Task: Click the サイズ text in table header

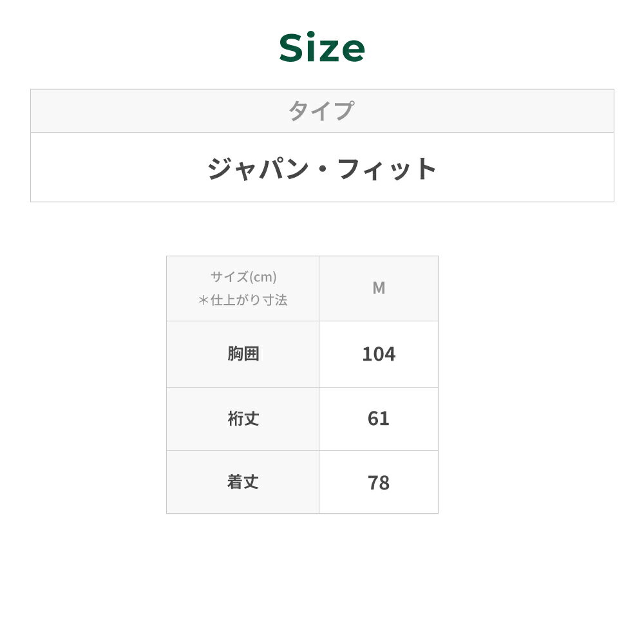Action: 229,277
